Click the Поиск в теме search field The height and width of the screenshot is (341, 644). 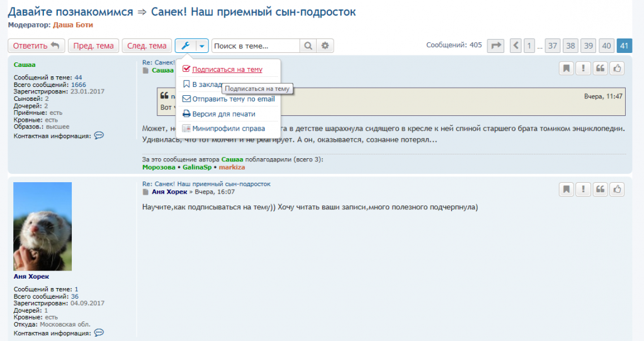pos(255,46)
